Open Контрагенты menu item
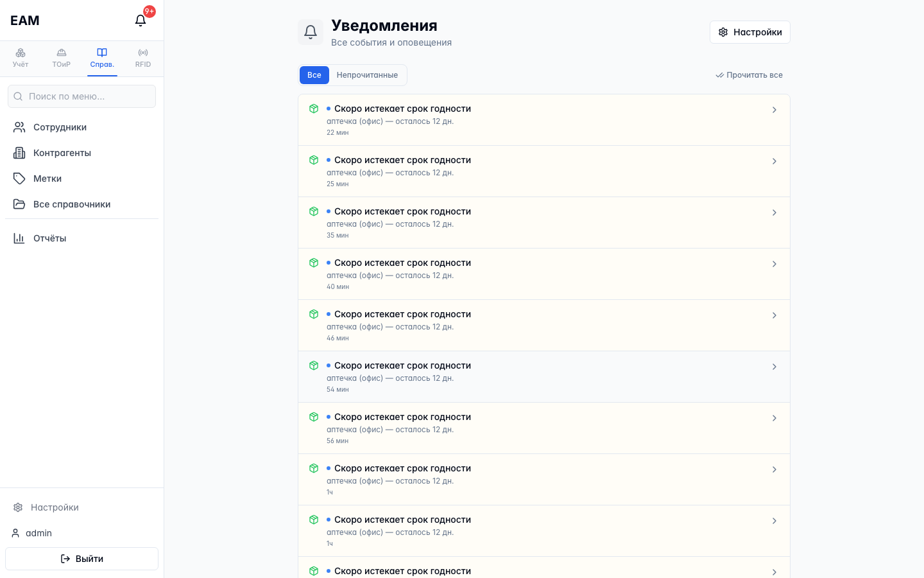Screen dimensions: 924x578 (81, 153)
